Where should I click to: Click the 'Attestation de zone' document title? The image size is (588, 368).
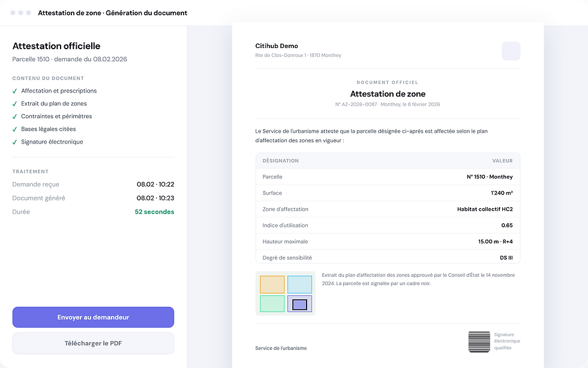tap(388, 94)
